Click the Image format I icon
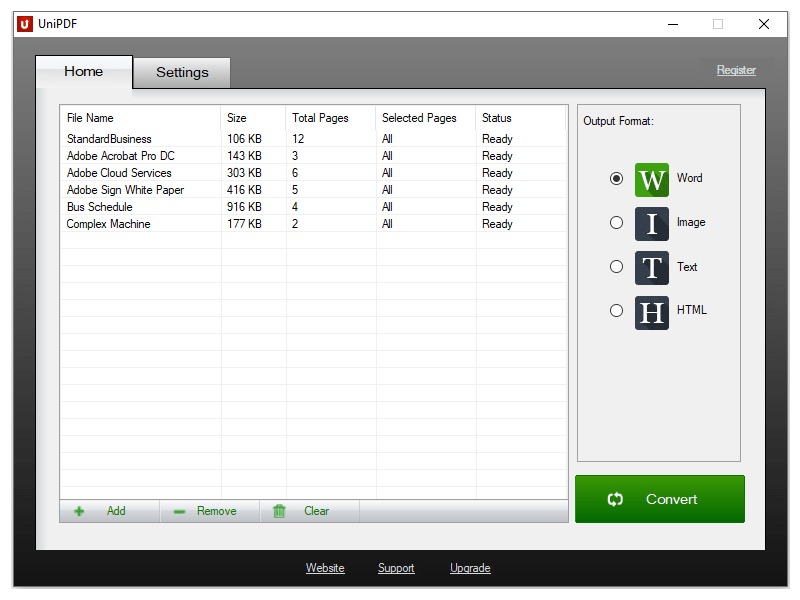 pyautogui.click(x=652, y=223)
